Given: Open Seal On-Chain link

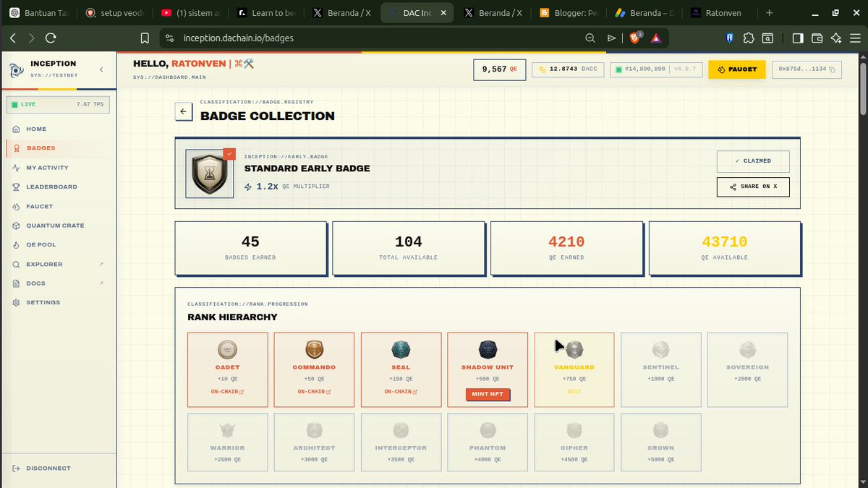Looking at the screenshot, I should pyautogui.click(x=401, y=392).
